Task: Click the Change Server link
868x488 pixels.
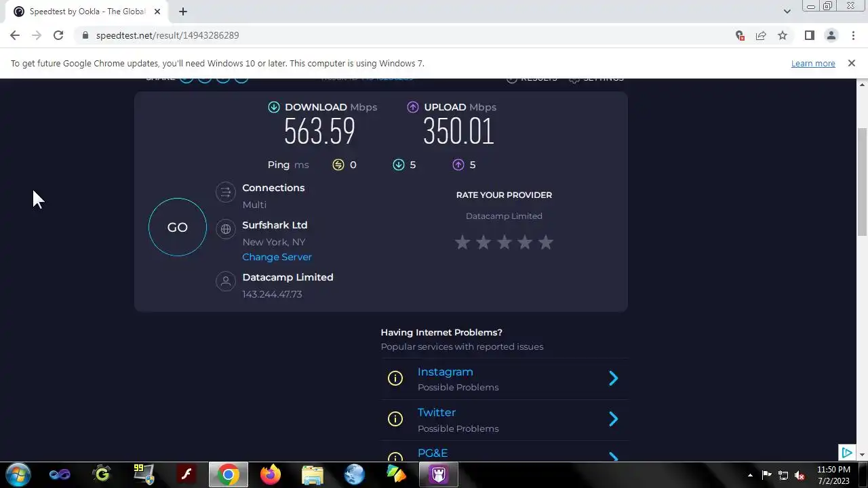Action: click(277, 257)
